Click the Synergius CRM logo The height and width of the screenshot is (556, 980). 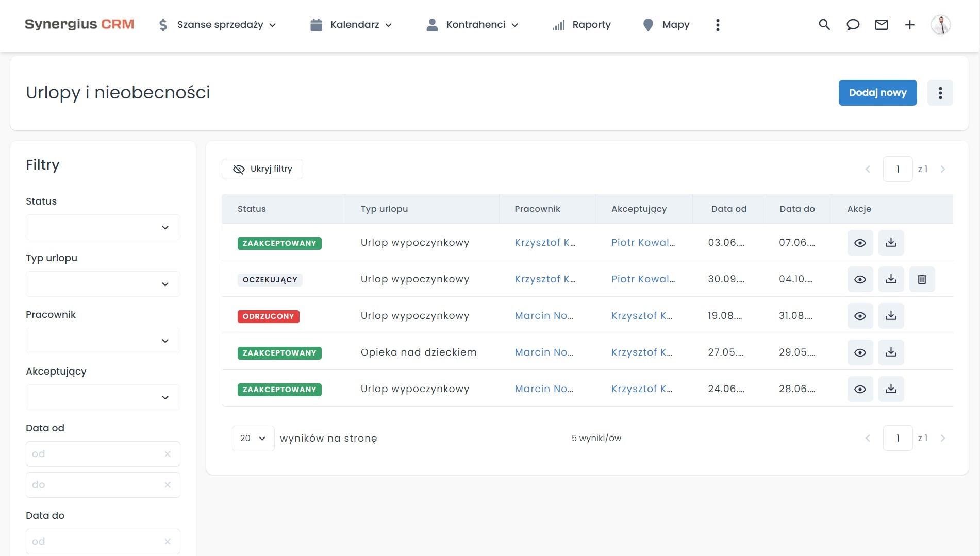tap(79, 24)
